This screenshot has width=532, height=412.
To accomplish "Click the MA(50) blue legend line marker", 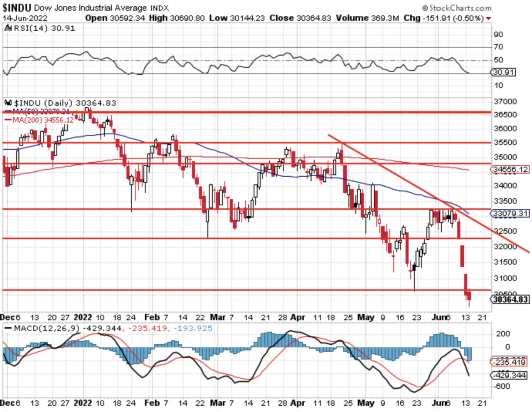I will (8, 111).
